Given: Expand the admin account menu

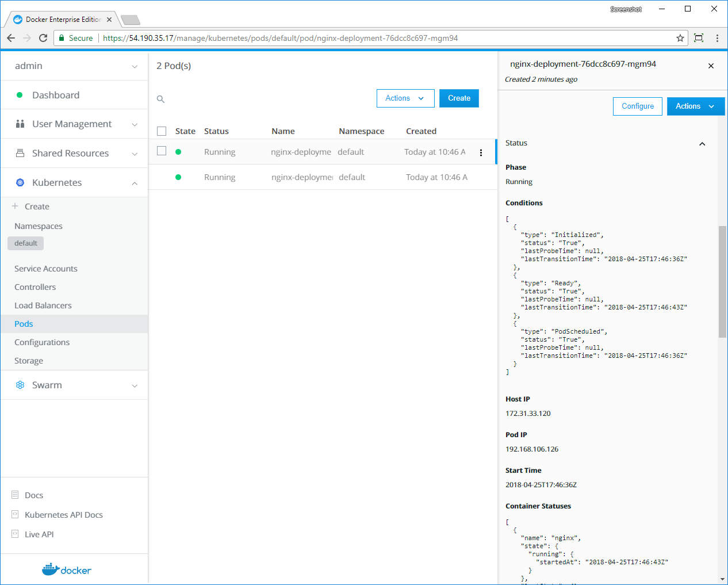Looking at the screenshot, I should [135, 66].
